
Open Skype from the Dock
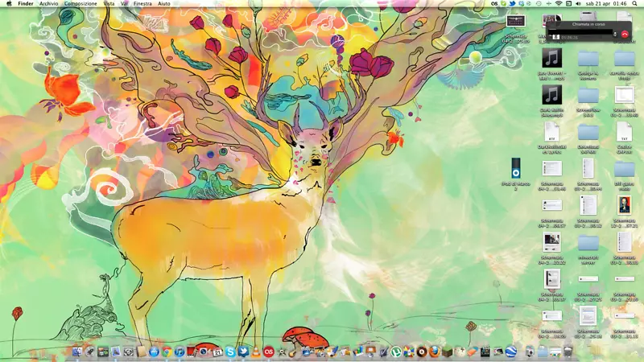point(230,352)
